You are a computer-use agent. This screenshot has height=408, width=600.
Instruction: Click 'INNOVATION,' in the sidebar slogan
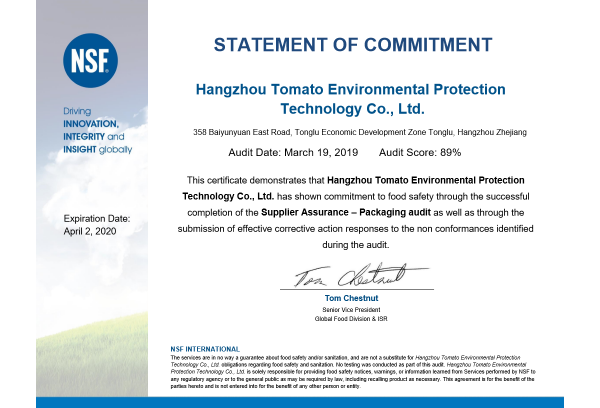(91, 124)
